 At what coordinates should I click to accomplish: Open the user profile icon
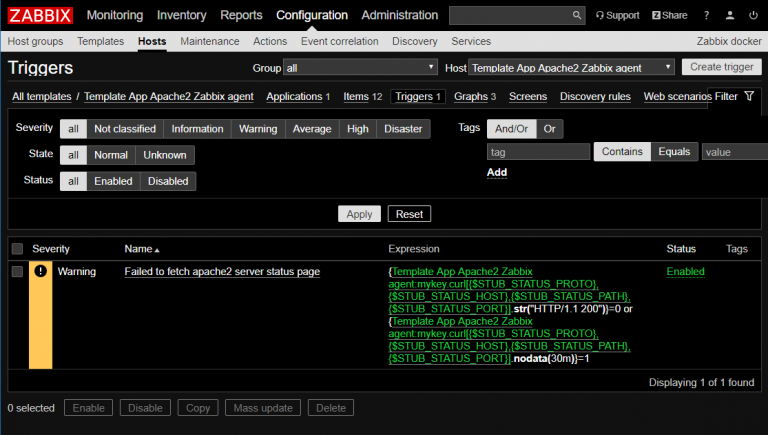[x=730, y=15]
